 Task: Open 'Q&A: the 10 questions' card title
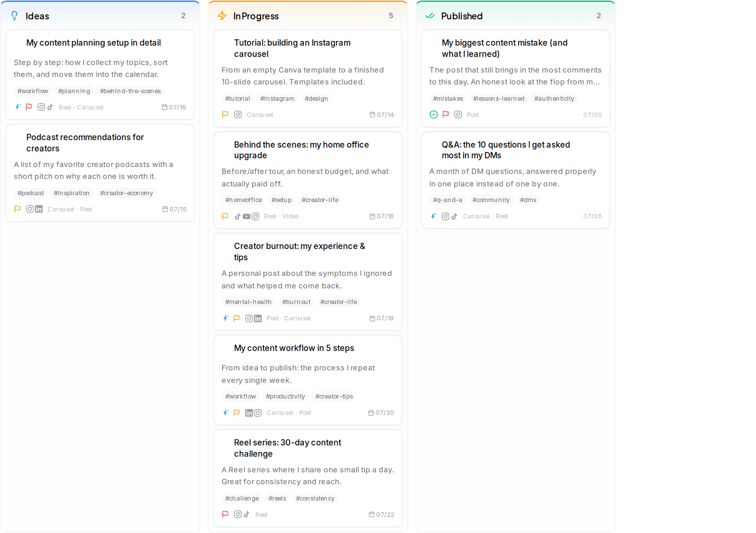pyautogui.click(x=506, y=150)
